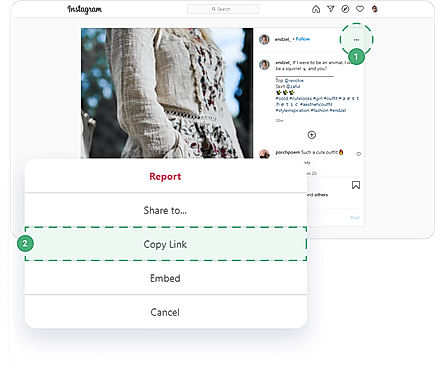
Task: Open the Instagram home feed icon
Action: [316, 9]
